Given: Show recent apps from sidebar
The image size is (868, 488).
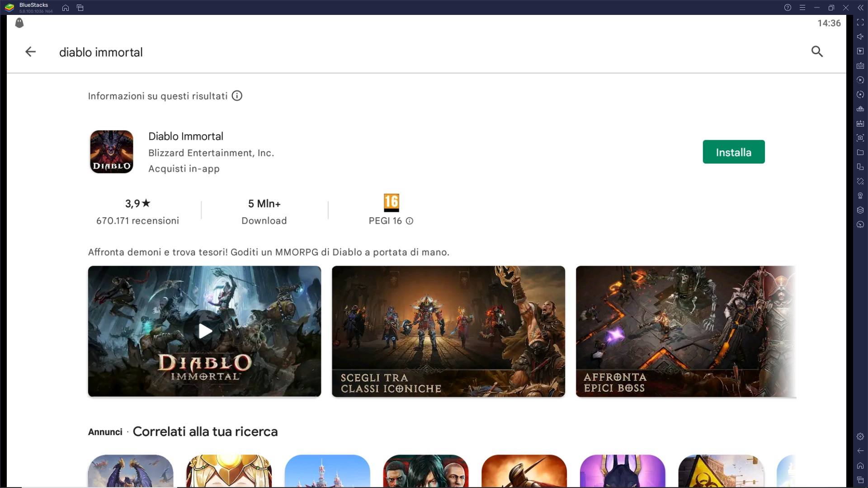Looking at the screenshot, I should pos(860,480).
